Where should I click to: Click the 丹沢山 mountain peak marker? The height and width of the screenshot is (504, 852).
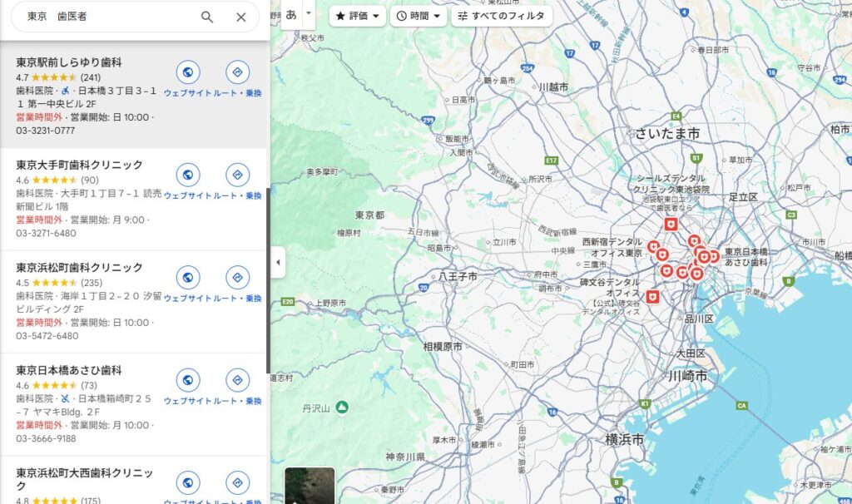click(342, 408)
